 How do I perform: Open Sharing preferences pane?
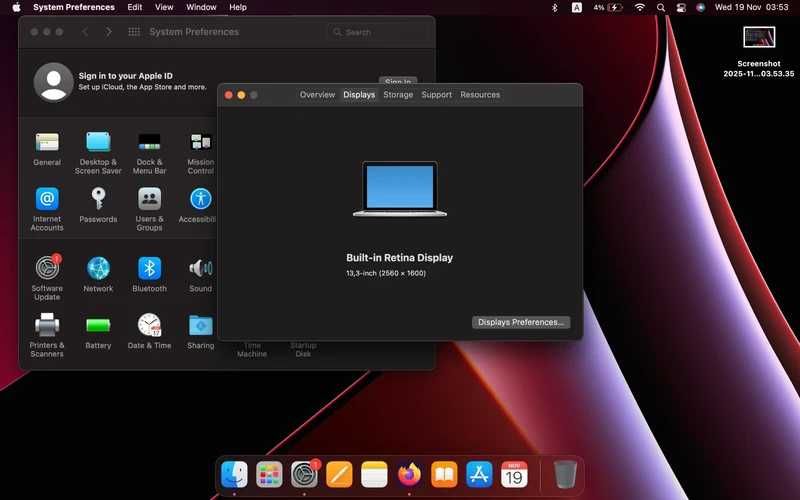coord(201,331)
